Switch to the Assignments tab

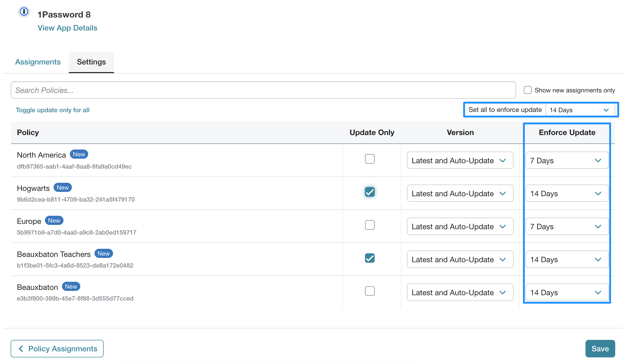point(38,62)
